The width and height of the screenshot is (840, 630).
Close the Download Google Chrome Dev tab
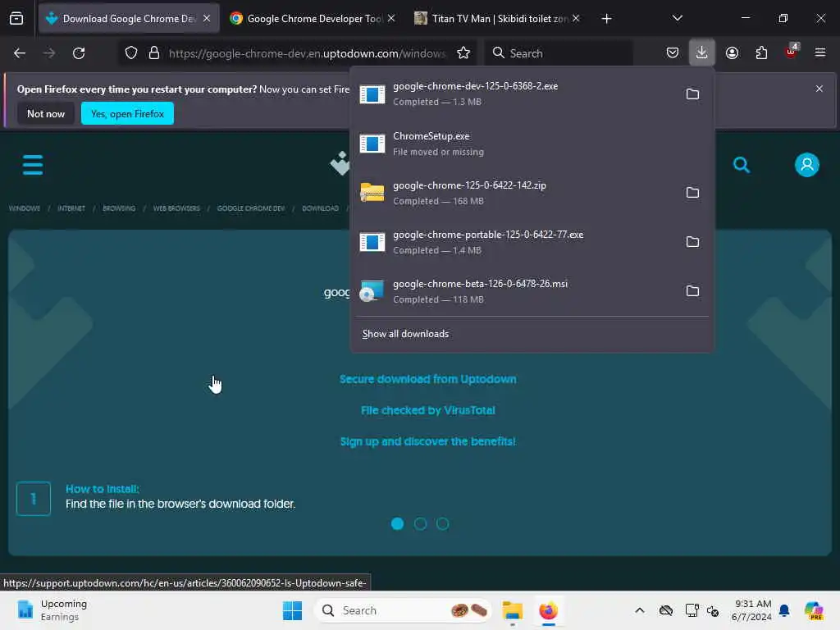[x=207, y=19]
